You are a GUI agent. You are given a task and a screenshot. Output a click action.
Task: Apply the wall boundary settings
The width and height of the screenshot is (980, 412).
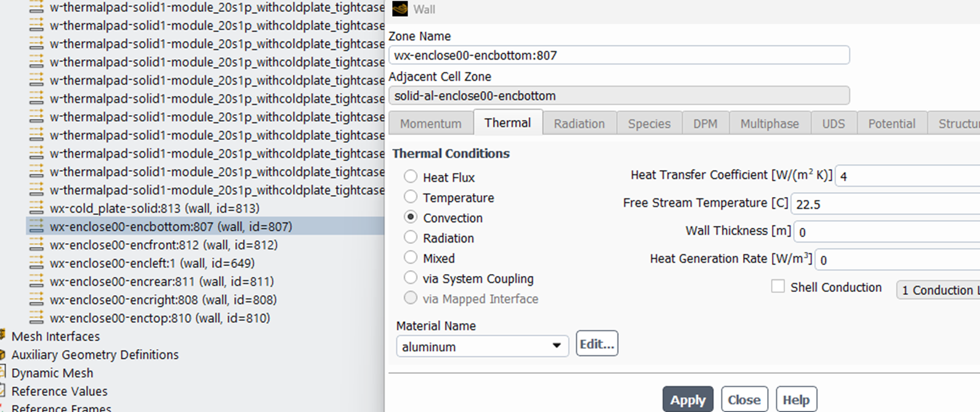688,398
